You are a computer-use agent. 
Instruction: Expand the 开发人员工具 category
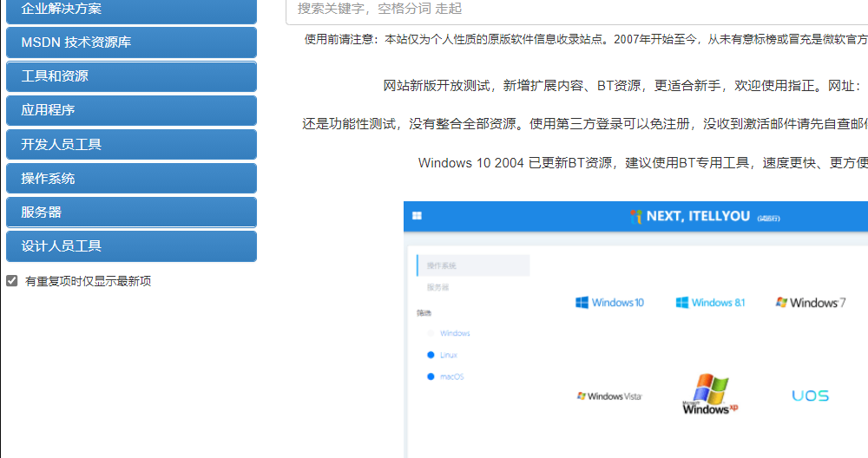point(131,144)
